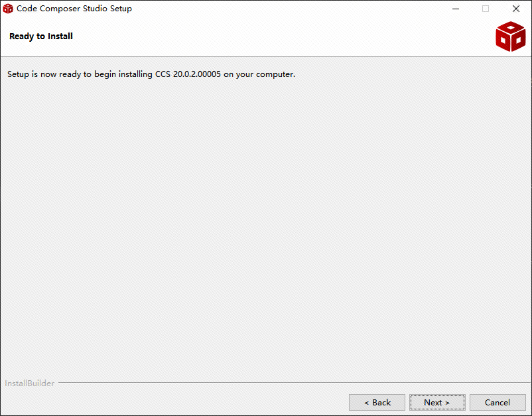Click the empty gray content area
This screenshot has height=416, width=532.
[266, 228]
